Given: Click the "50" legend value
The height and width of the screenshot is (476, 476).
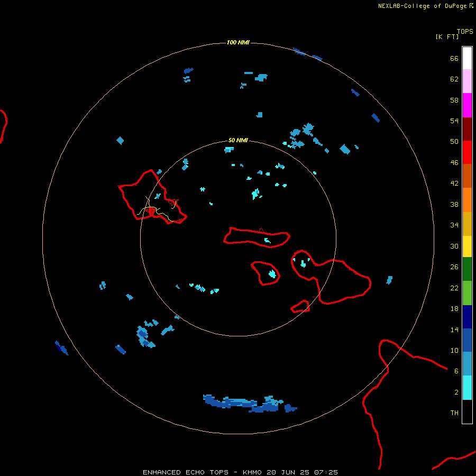Looking at the screenshot, I should coord(454,142).
